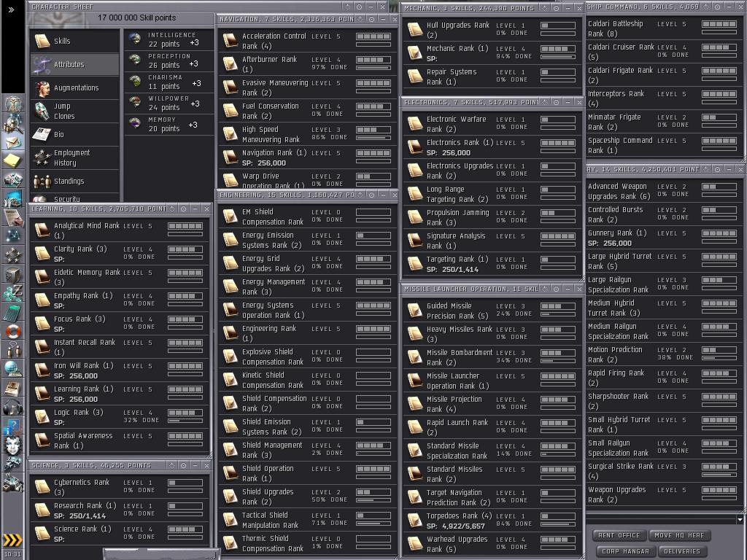Toggle pin star on Learning window header
Image resolution: width=747 pixels, height=560 pixels.
click(x=172, y=209)
